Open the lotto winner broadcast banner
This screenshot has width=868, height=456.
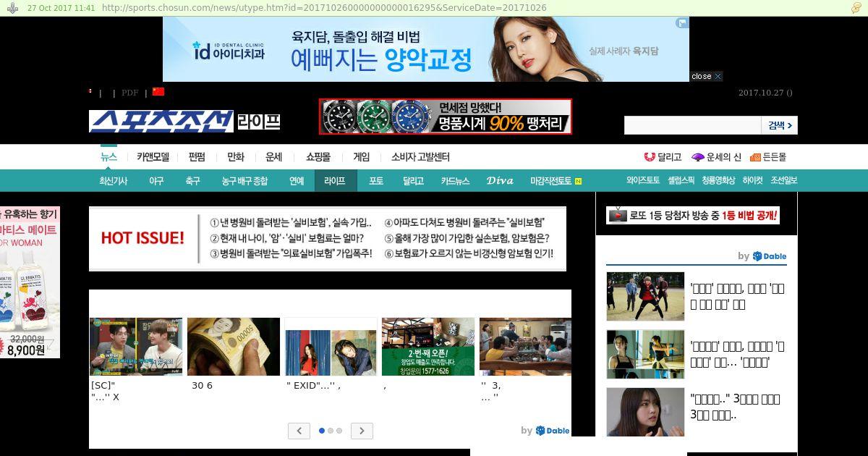click(x=693, y=215)
